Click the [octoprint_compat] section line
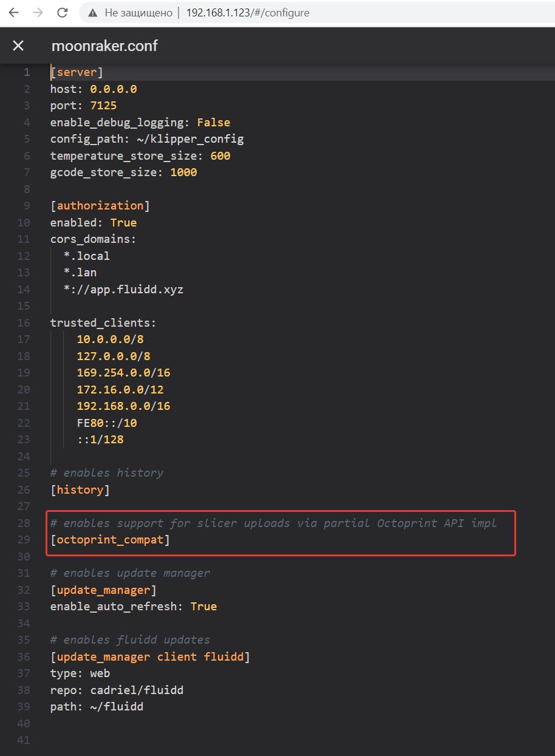The image size is (555, 756). click(x=110, y=539)
